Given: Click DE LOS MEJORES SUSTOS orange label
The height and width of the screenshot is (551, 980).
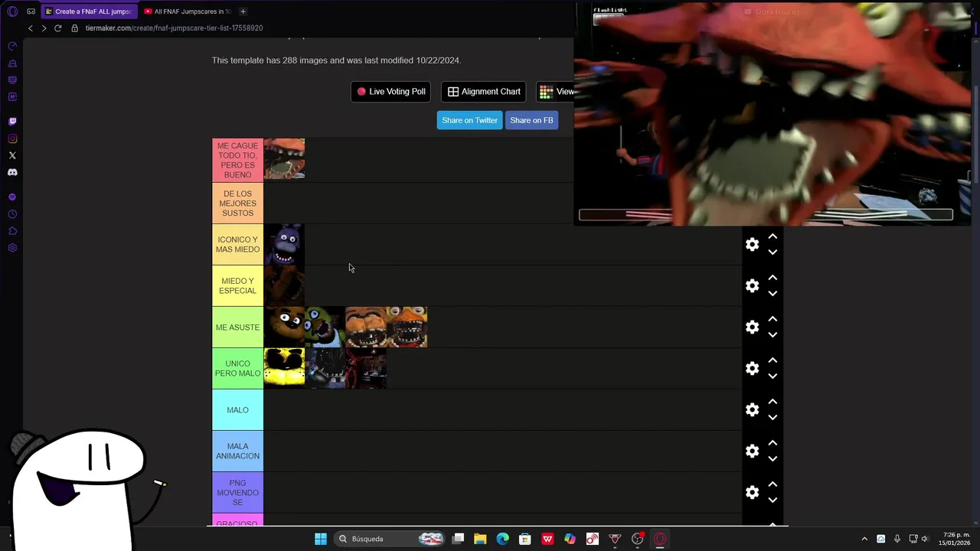Looking at the screenshot, I should tap(237, 203).
